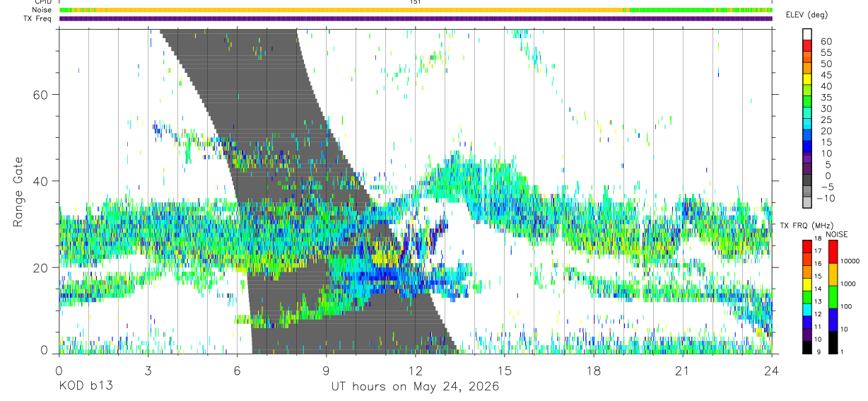Click the "−10" label on the ELEV colorbar
The image size is (868, 401).
(x=827, y=199)
